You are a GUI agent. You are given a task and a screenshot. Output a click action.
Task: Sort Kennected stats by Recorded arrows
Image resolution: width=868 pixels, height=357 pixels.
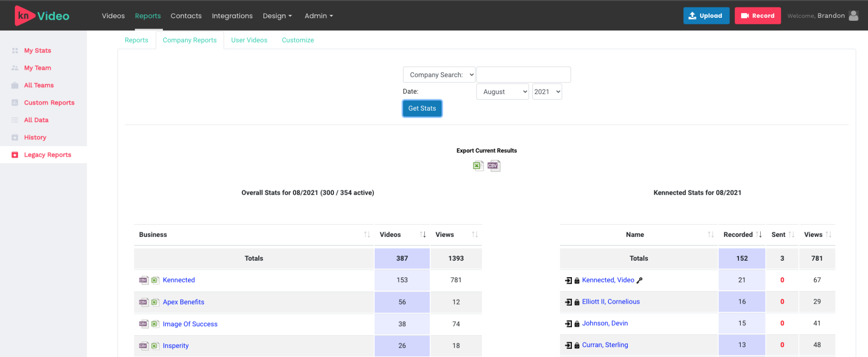759,235
